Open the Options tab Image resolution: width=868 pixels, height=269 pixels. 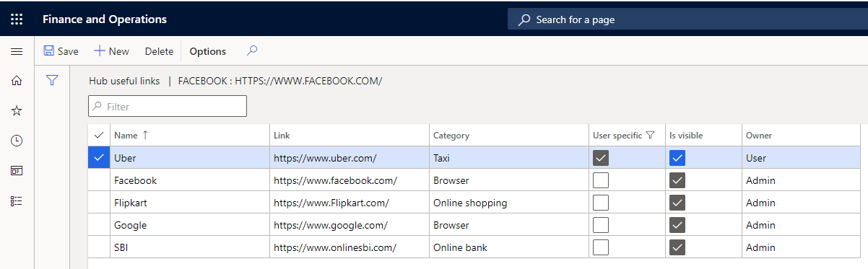coord(208,51)
